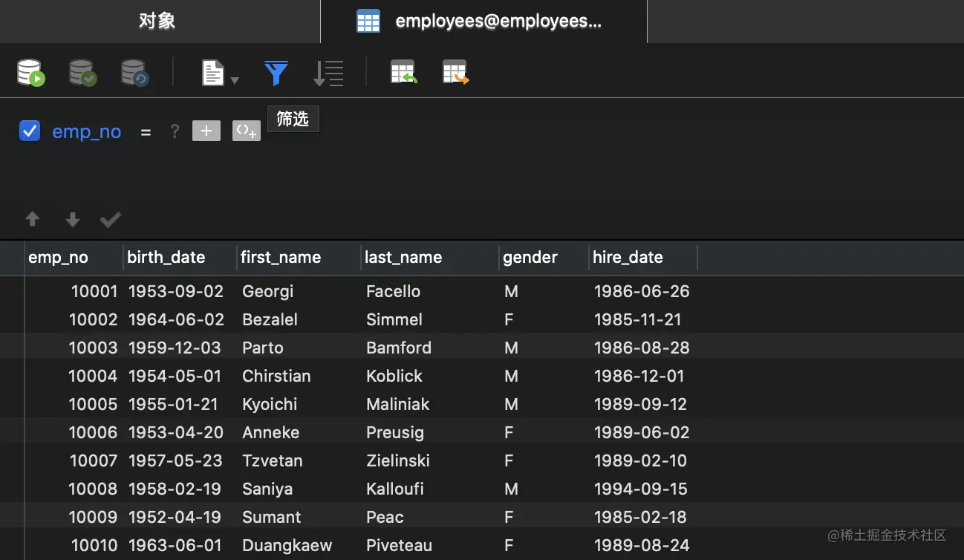Select last name cell Peac

pos(385,517)
